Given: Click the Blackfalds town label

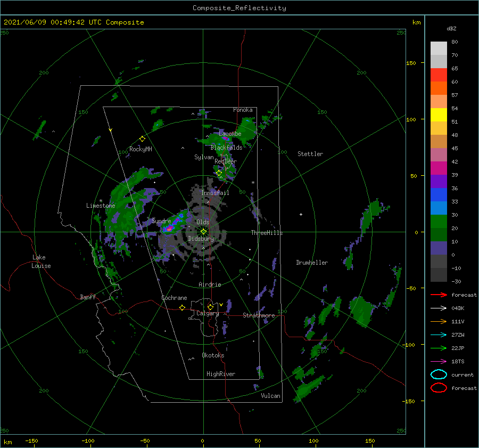Looking at the screenshot, I should pos(226,148).
